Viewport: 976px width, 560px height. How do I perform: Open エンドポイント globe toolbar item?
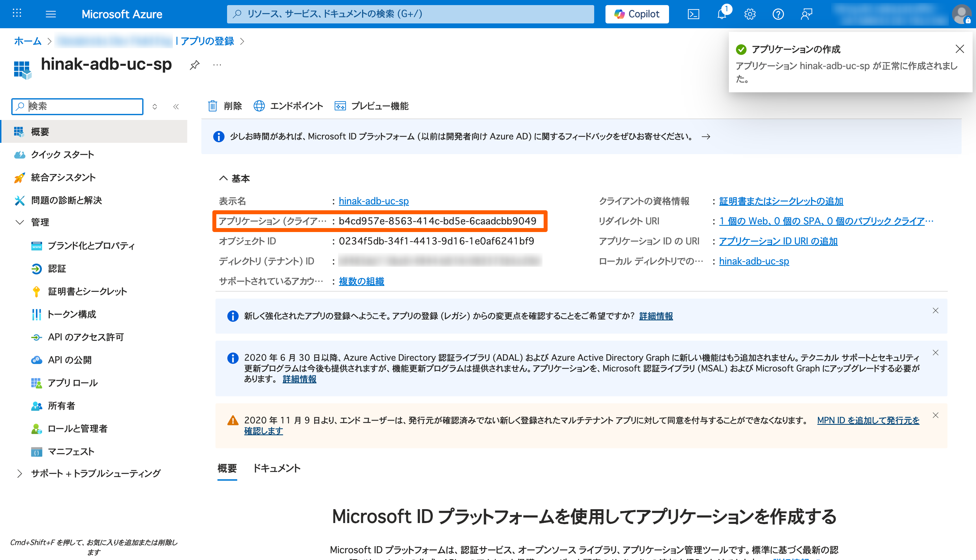pos(289,106)
